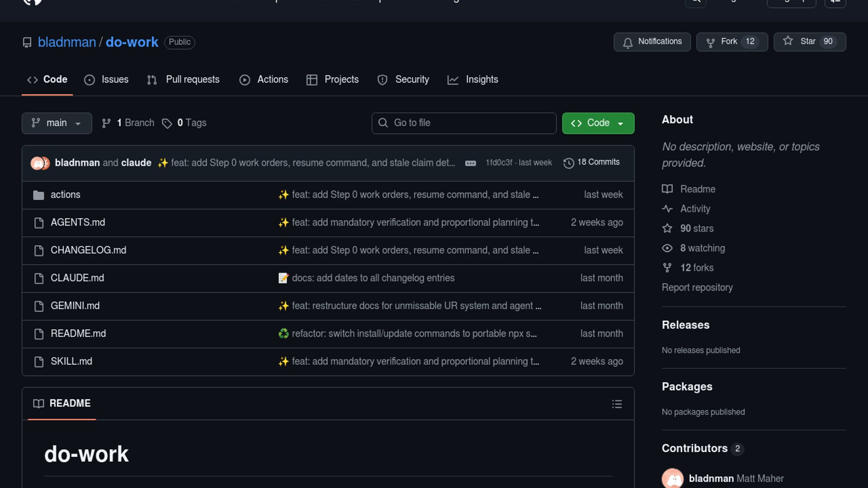This screenshot has width=868, height=488.
Task: Open the main branch dropdown
Action: coord(57,123)
